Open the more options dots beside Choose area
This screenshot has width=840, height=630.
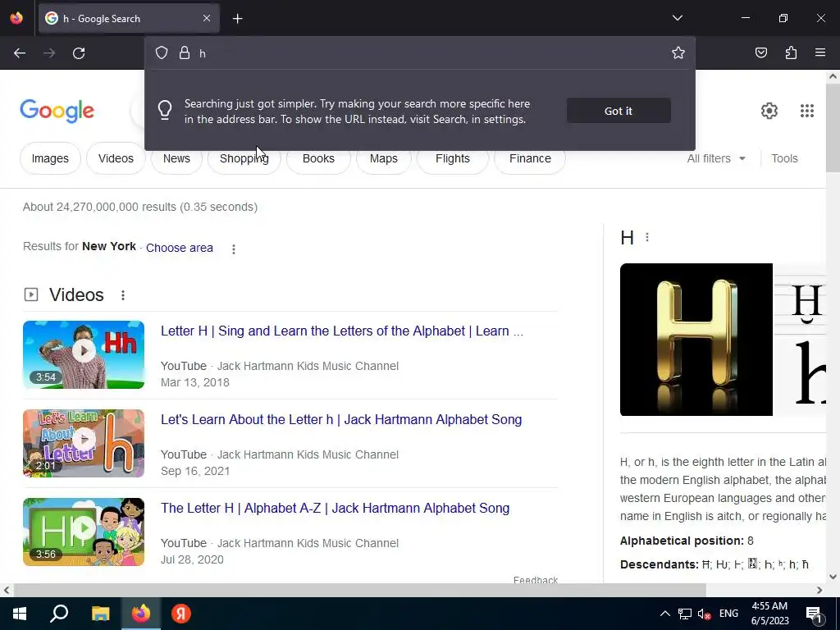[234, 249]
